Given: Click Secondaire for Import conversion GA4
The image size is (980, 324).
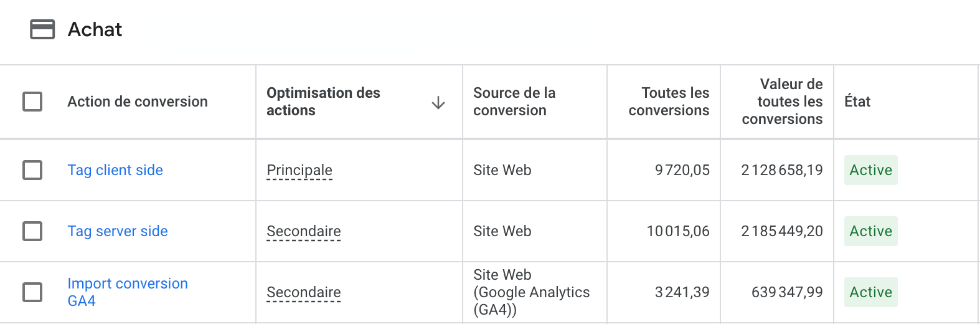Looking at the screenshot, I should tap(304, 293).
